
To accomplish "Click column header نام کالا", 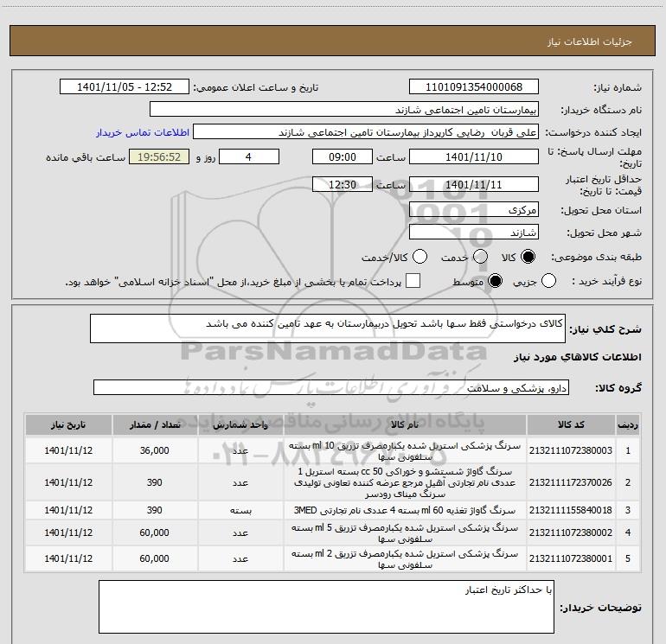I will [405, 424].
